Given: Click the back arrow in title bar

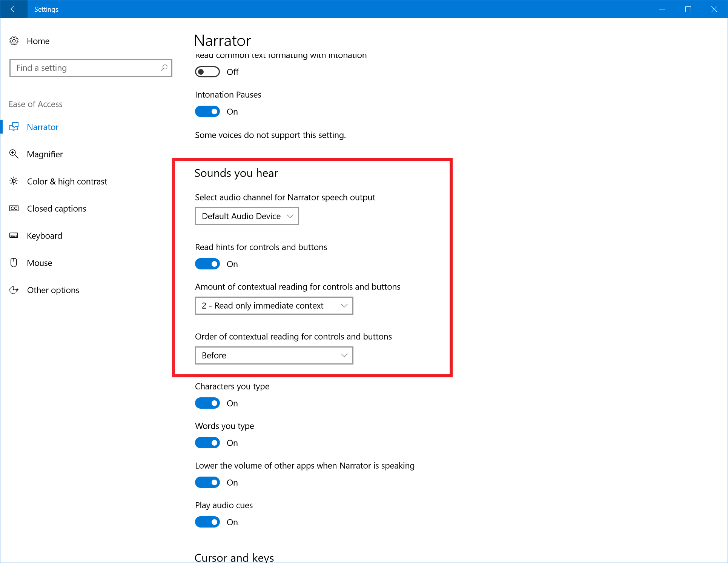Looking at the screenshot, I should (x=14, y=9).
